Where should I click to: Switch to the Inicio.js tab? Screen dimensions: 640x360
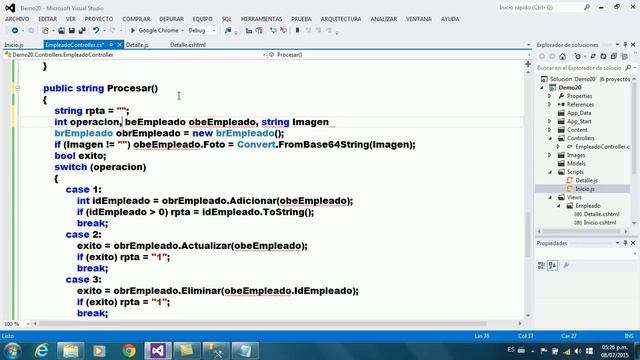[x=14, y=45]
